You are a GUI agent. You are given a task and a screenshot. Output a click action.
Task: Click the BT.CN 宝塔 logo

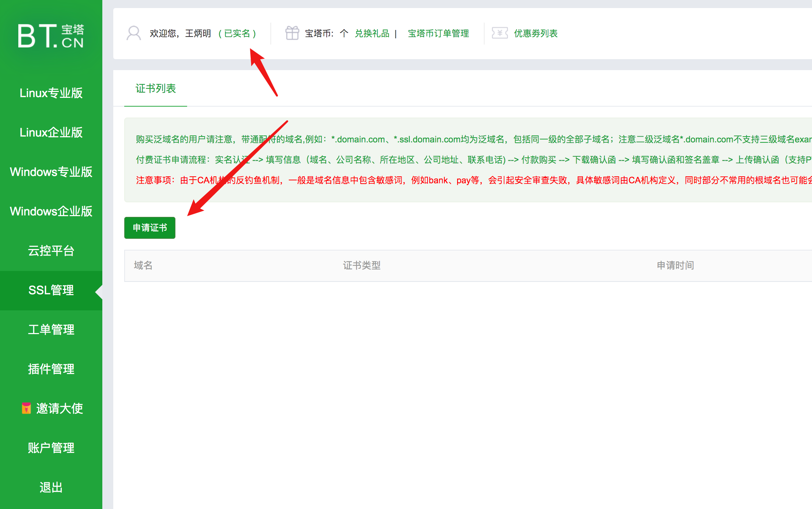coord(51,37)
